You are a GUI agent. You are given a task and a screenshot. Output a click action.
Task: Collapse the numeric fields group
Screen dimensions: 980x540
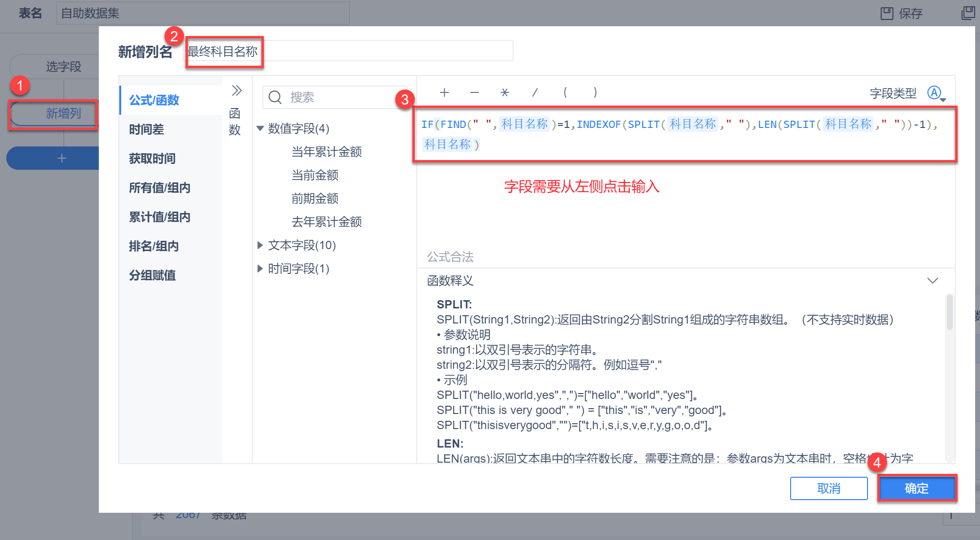tap(260, 128)
